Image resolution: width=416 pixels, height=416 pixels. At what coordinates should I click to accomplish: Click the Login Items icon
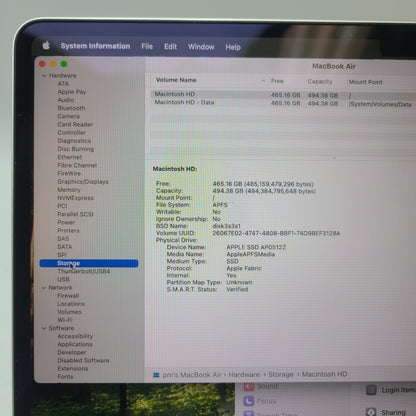tap(371, 390)
